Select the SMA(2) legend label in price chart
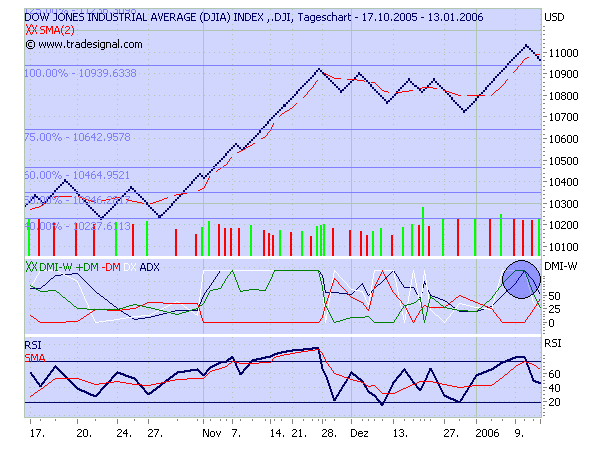Screen dimensions: 600x450 (x=57, y=30)
